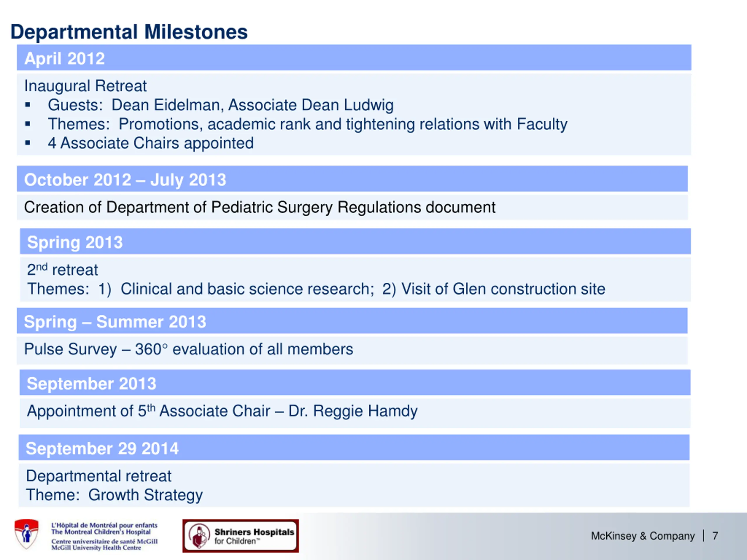747x560 pixels.
Task: Select the 2nd retreat text
Action: pyautogui.click(x=62, y=269)
